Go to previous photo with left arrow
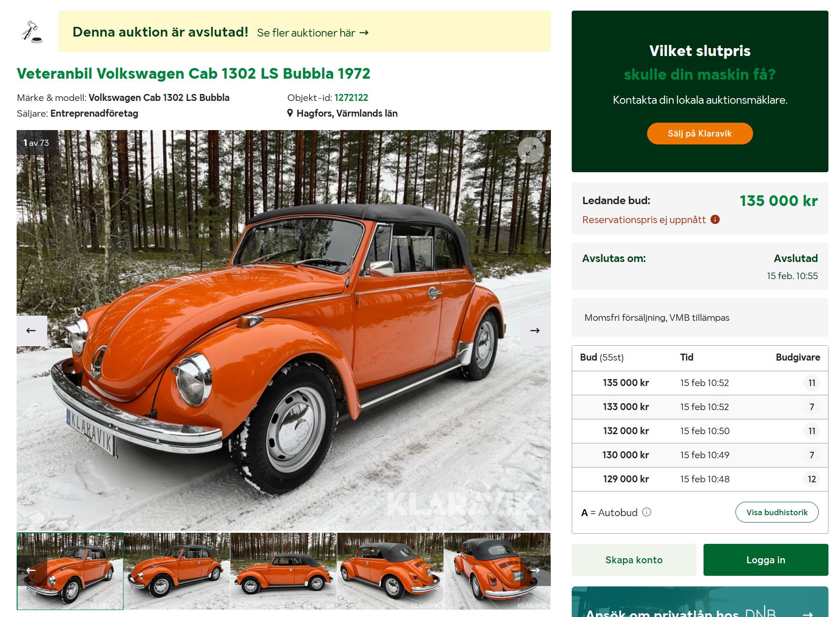Viewport: 840px width, 617px height. coord(31,330)
